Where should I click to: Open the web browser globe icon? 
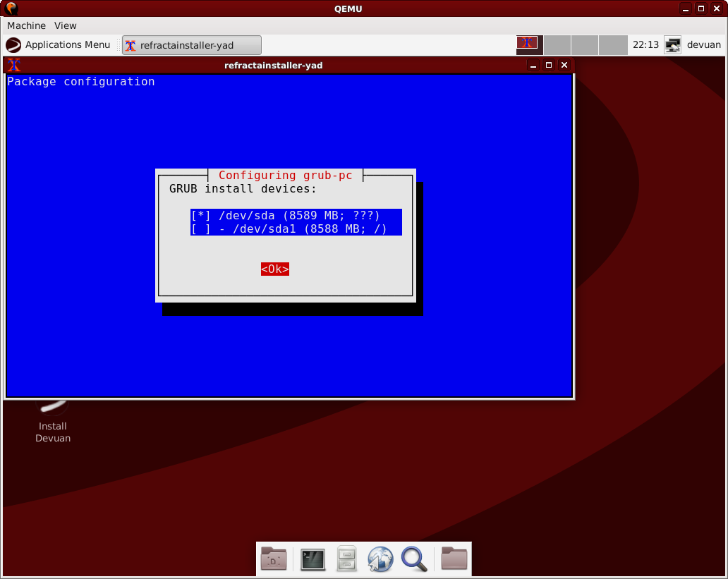click(x=380, y=559)
